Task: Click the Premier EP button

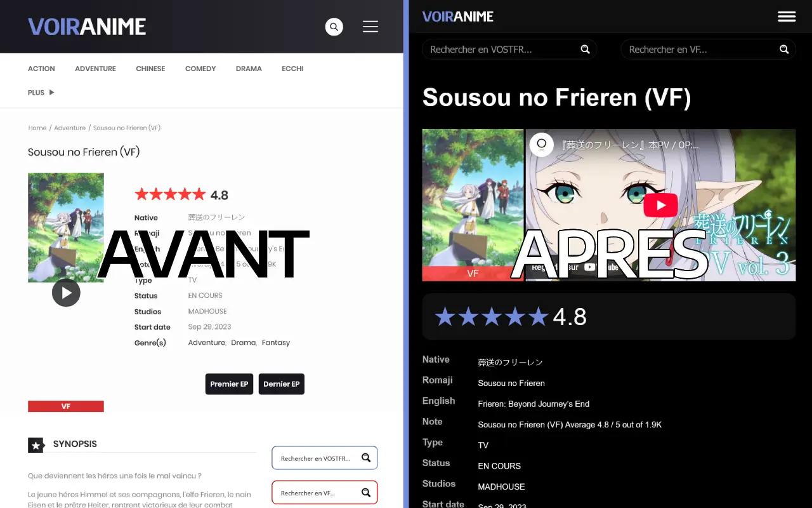Action: pos(229,384)
